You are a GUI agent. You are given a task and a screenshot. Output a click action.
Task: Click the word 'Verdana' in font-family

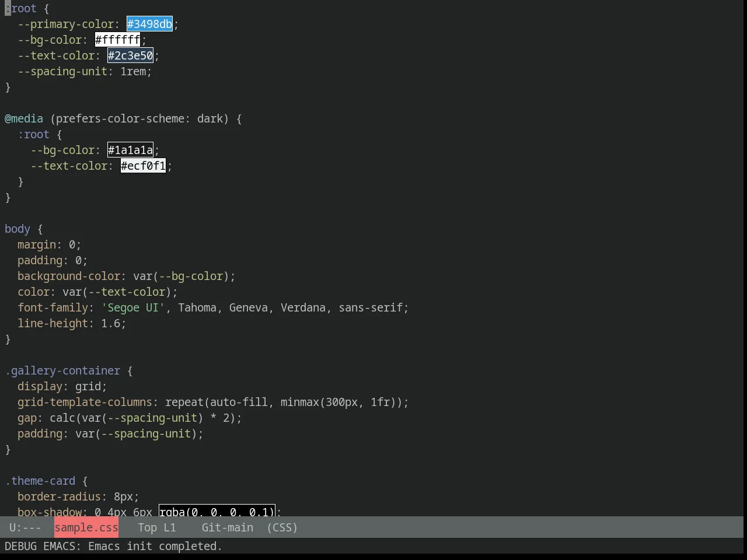coord(303,307)
